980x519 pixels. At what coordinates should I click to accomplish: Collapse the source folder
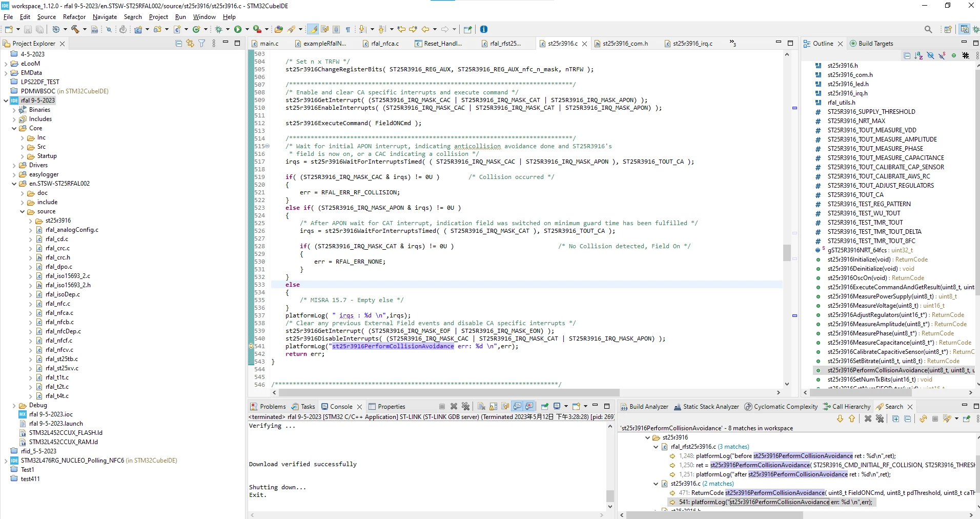click(22, 211)
